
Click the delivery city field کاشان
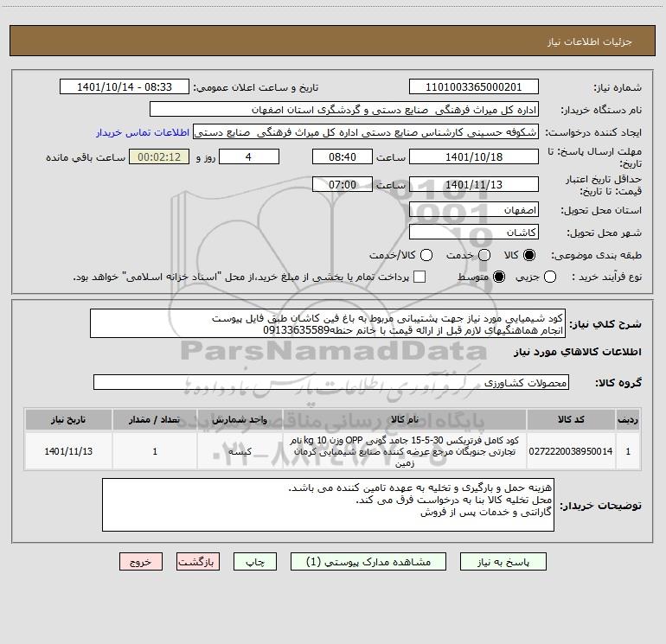click(474, 233)
